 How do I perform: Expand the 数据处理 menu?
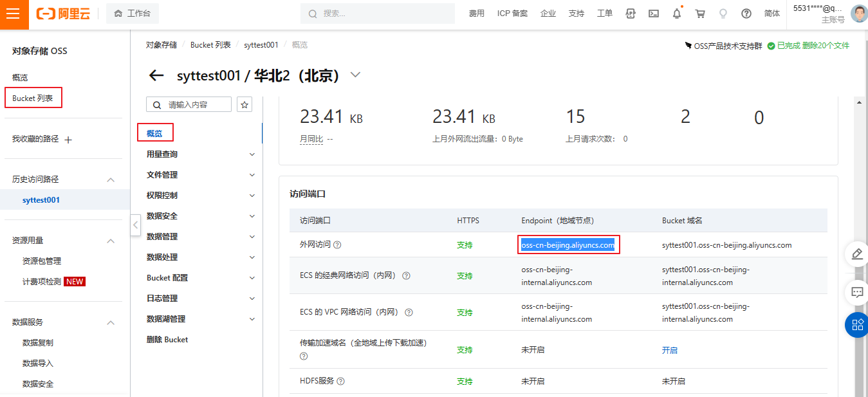[252, 257]
